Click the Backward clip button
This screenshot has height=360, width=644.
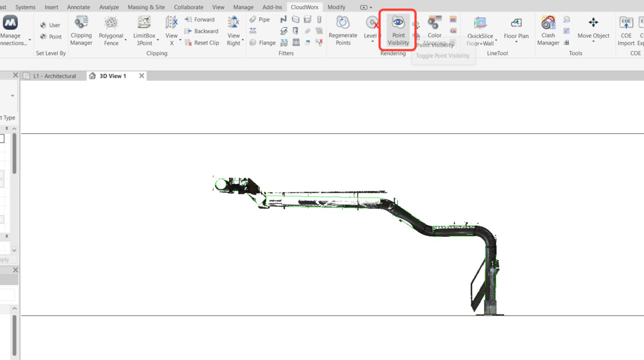[201, 31]
